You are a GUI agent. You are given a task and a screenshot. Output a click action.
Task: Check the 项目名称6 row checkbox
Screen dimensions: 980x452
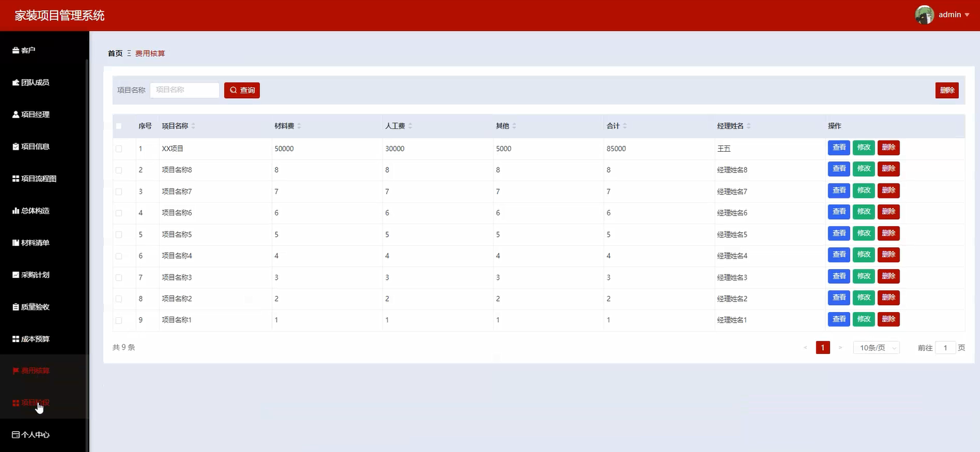point(119,213)
